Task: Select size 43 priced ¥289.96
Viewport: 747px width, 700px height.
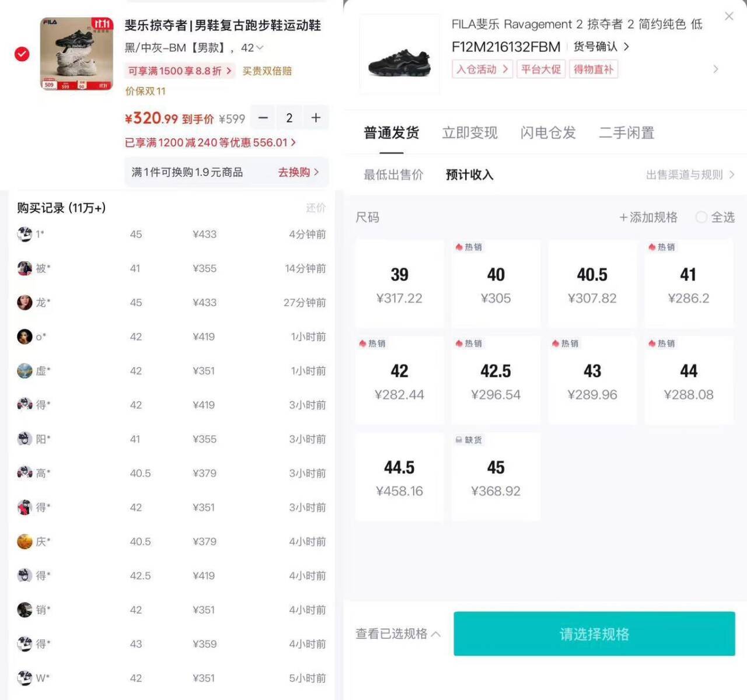Action: tap(592, 380)
